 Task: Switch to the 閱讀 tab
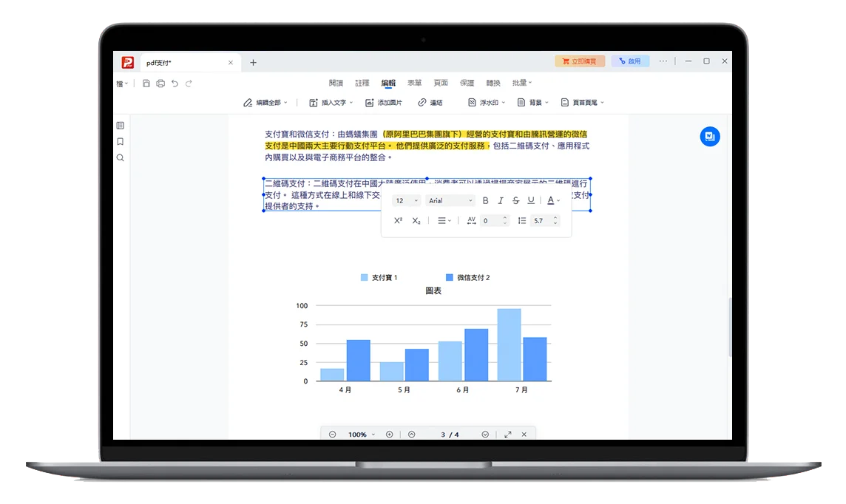pyautogui.click(x=336, y=83)
